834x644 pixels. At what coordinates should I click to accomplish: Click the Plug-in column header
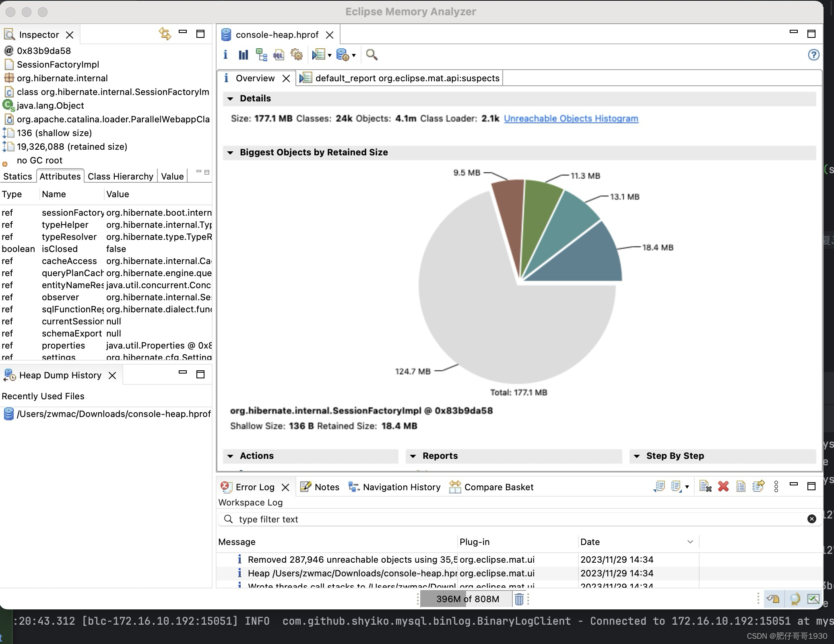click(518, 542)
